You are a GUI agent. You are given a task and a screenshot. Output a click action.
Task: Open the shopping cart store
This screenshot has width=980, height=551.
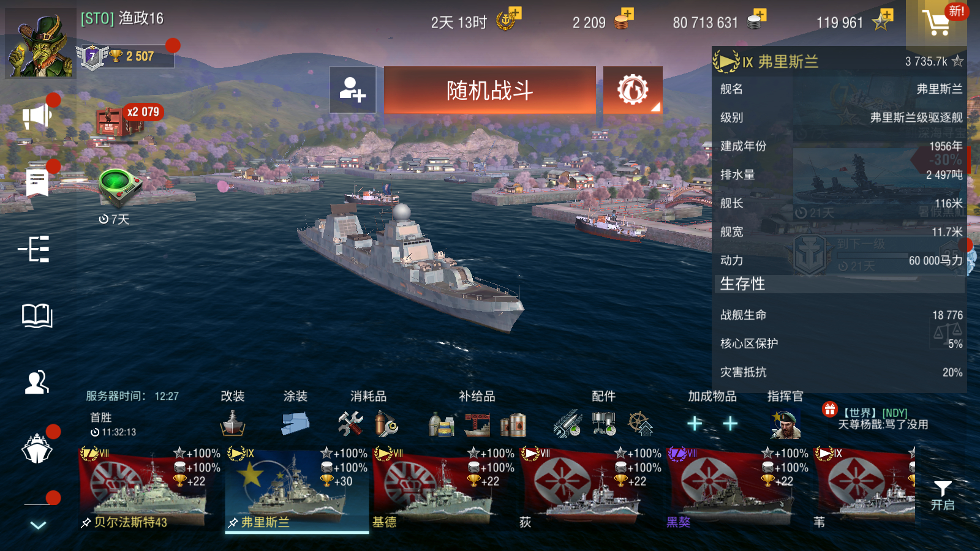click(x=937, y=23)
